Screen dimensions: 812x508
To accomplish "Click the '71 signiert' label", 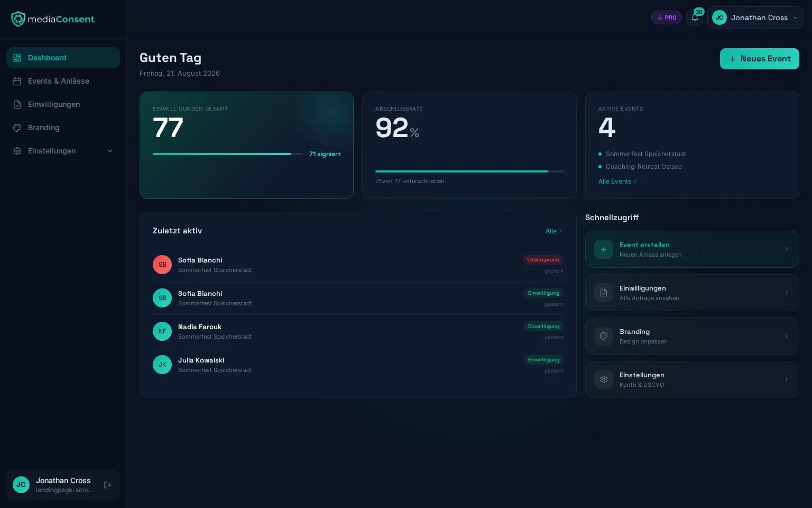I will [325, 154].
